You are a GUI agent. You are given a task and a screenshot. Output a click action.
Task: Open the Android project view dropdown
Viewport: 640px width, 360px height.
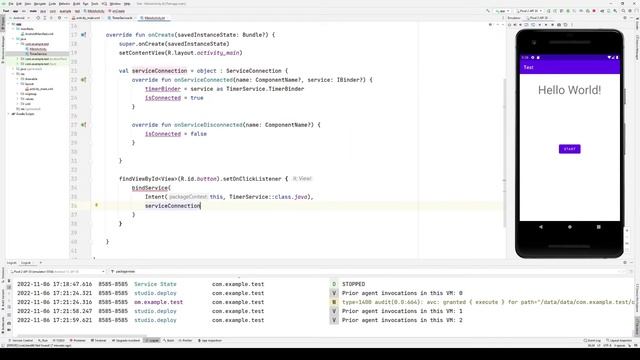pos(19,18)
